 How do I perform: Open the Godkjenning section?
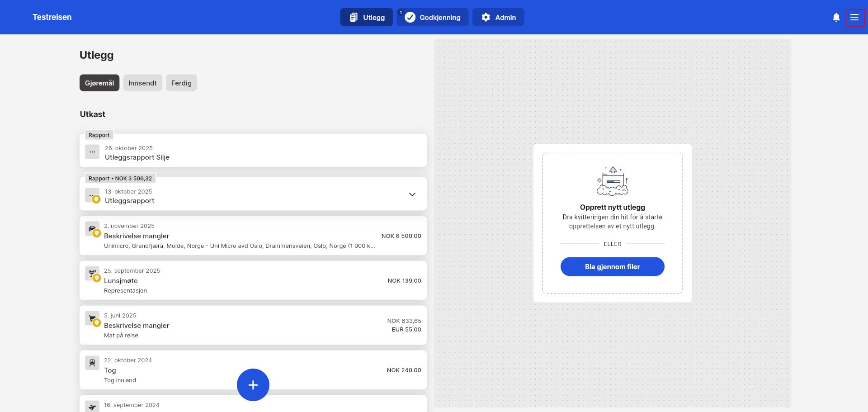coord(433,18)
